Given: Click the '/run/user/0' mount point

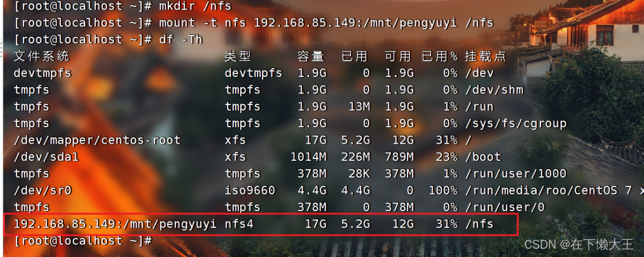Looking at the screenshot, I should (x=505, y=207).
